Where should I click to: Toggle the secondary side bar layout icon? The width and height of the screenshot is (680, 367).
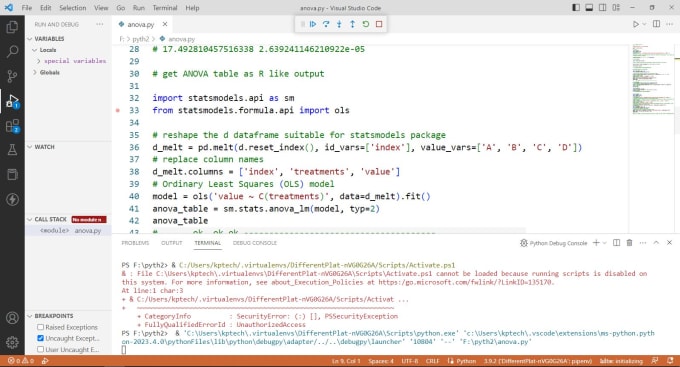(x=603, y=8)
